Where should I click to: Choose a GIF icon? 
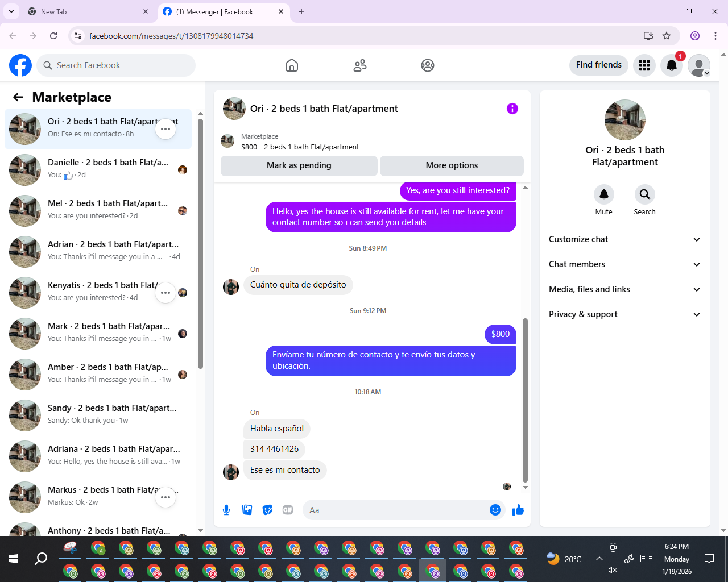pos(288,510)
